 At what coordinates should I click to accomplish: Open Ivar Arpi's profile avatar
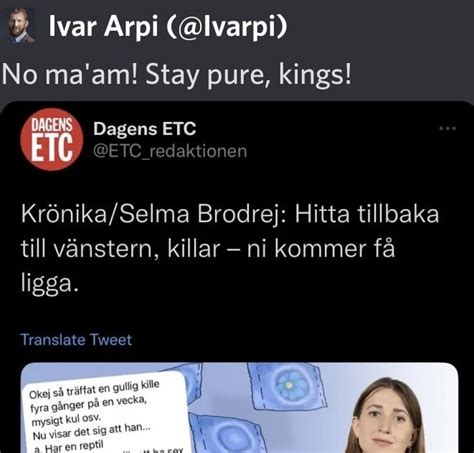[21, 27]
